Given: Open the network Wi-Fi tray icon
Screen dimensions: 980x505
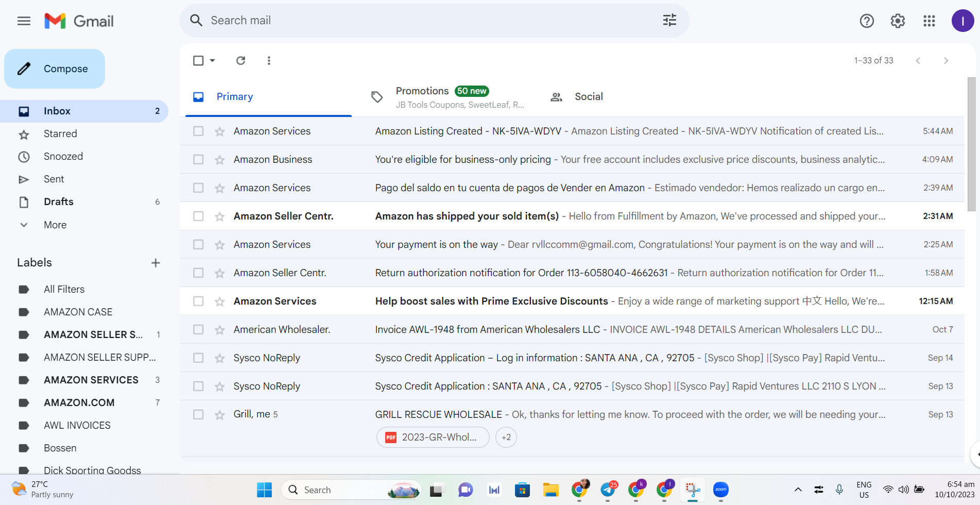Looking at the screenshot, I should click(x=888, y=490).
